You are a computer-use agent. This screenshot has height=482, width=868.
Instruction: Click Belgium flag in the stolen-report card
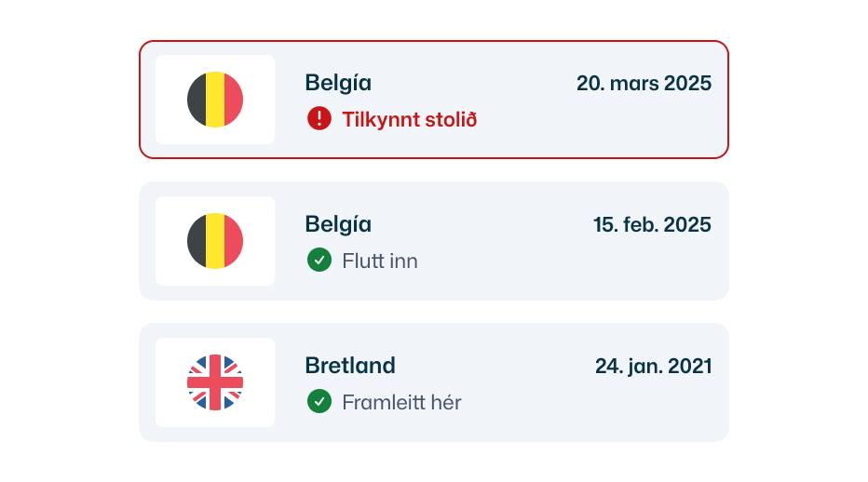pos(215,100)
